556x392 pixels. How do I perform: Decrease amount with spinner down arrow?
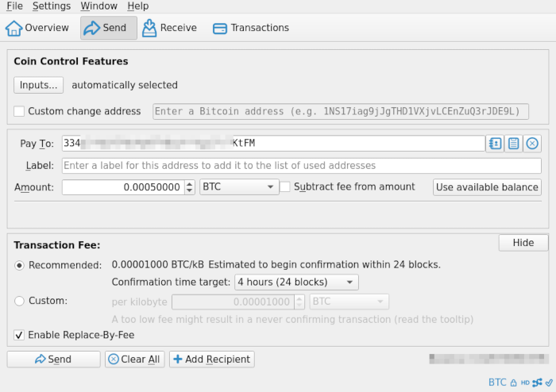[190, 190]
